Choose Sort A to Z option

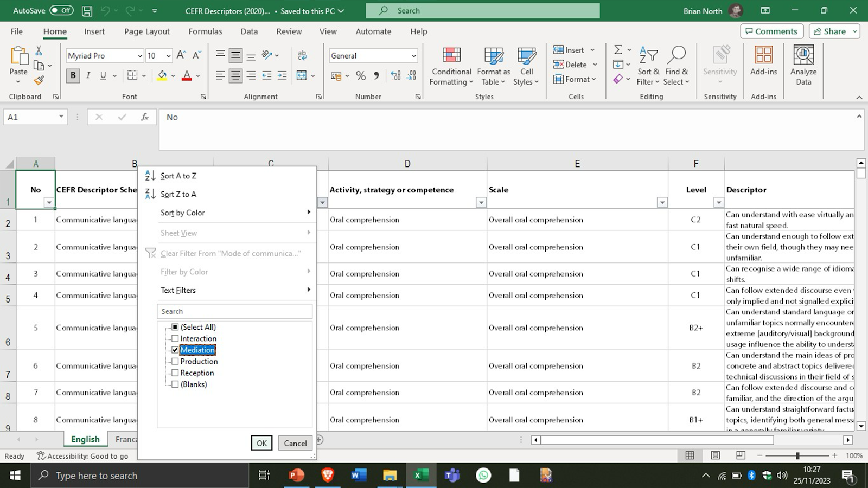coord(178,176)
